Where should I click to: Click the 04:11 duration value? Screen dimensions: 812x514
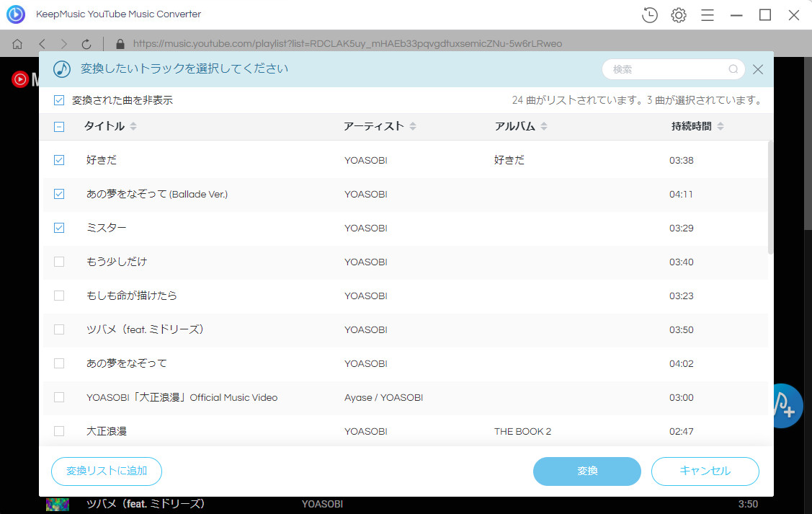[x=681, y=194]
